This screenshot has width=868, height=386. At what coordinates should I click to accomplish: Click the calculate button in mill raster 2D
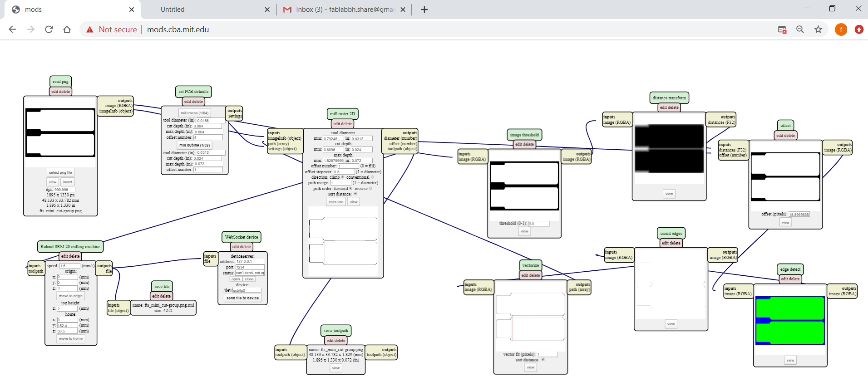point(336,202)
